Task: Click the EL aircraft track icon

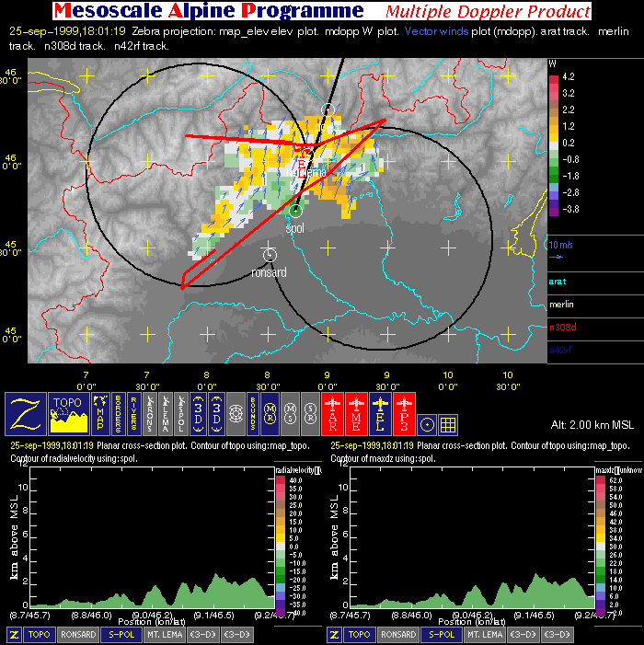Action: 381,414
